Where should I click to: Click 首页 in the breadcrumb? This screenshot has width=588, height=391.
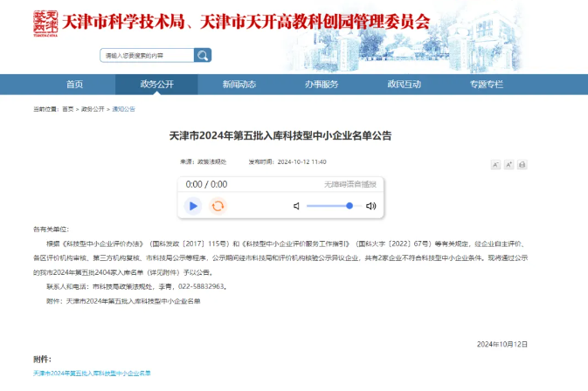click(x=68, y=109)
